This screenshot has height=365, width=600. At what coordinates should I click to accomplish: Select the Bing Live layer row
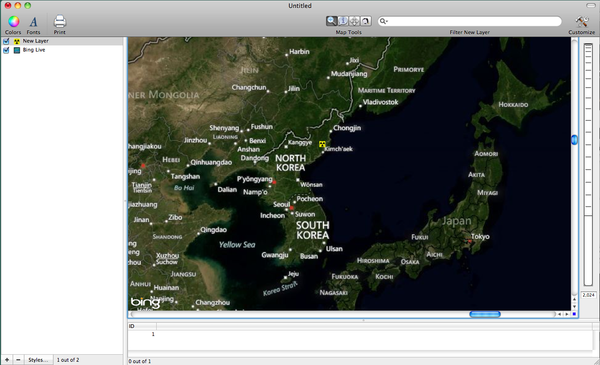tap(62, 50)
